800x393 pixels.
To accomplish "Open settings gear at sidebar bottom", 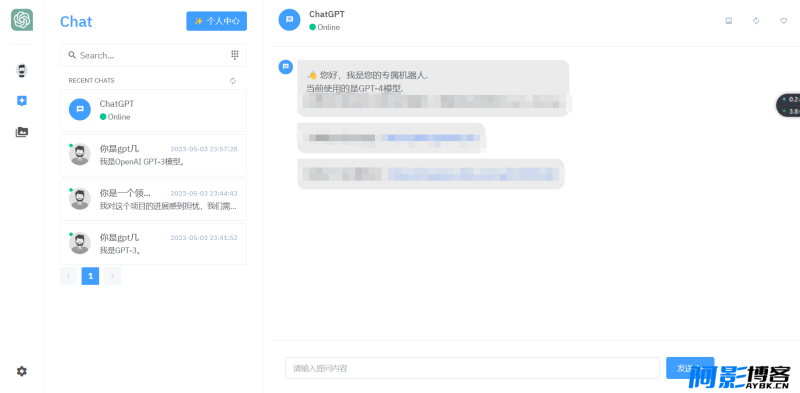I will (x=21, y=371).
